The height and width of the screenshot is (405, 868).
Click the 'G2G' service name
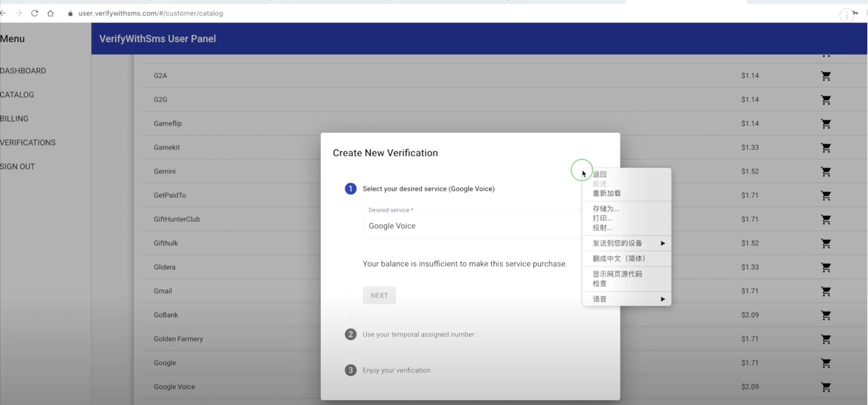point(160,100)
